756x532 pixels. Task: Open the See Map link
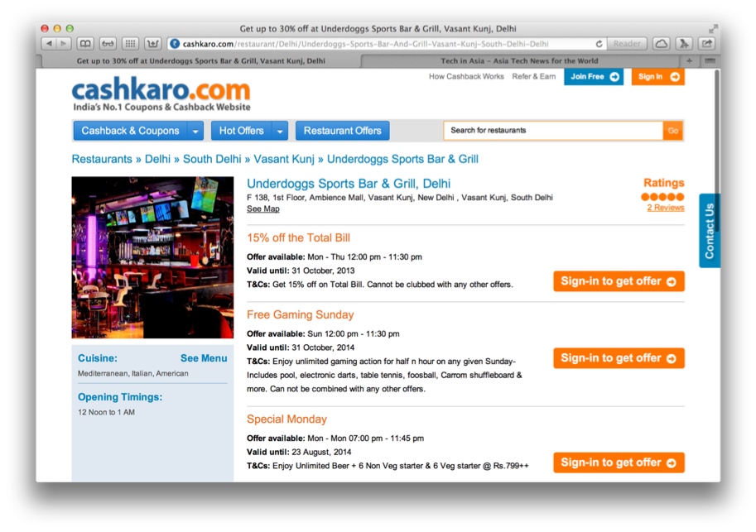pyautogui.click(x=262, y=208)
